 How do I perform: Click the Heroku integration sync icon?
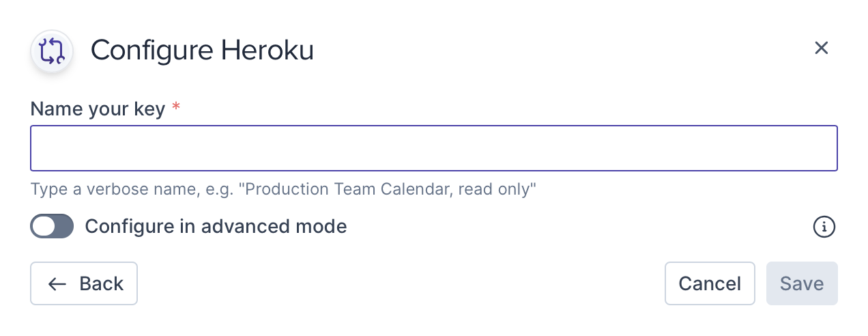point(52,51)
